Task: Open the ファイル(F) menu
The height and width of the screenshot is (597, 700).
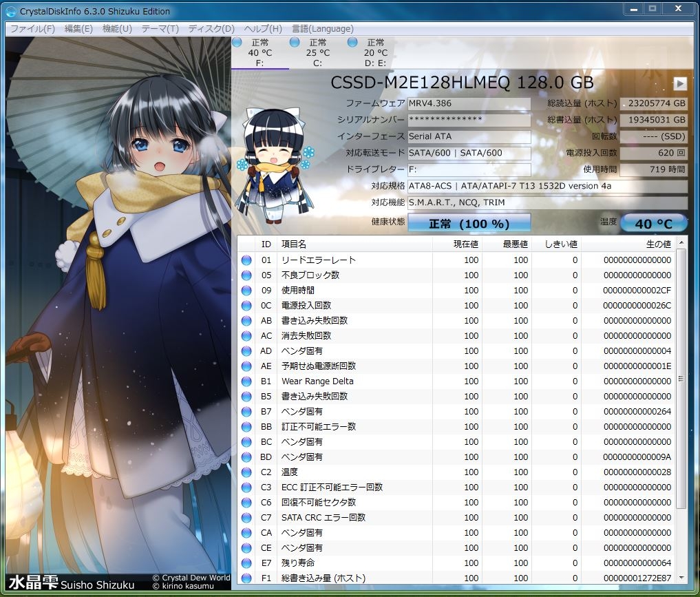Action: 32,29
